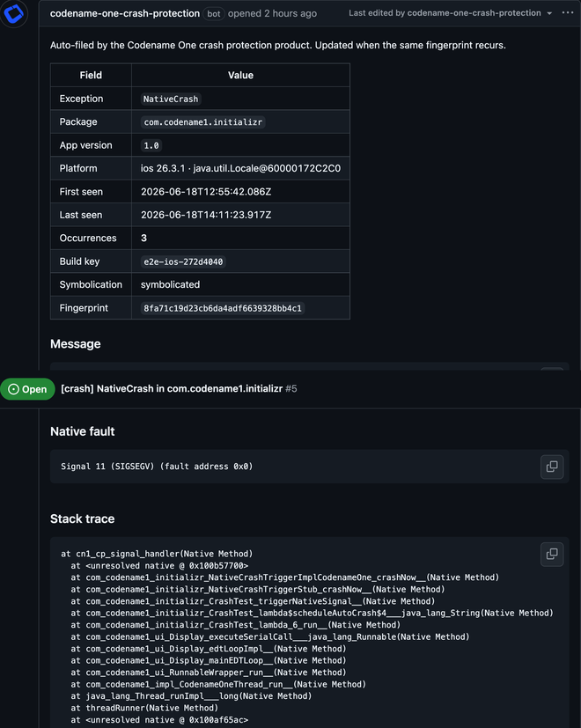The height and width of the screenshot is (728, 581).
Task: Select the Occurrences value 3
Action: (143, 239)
